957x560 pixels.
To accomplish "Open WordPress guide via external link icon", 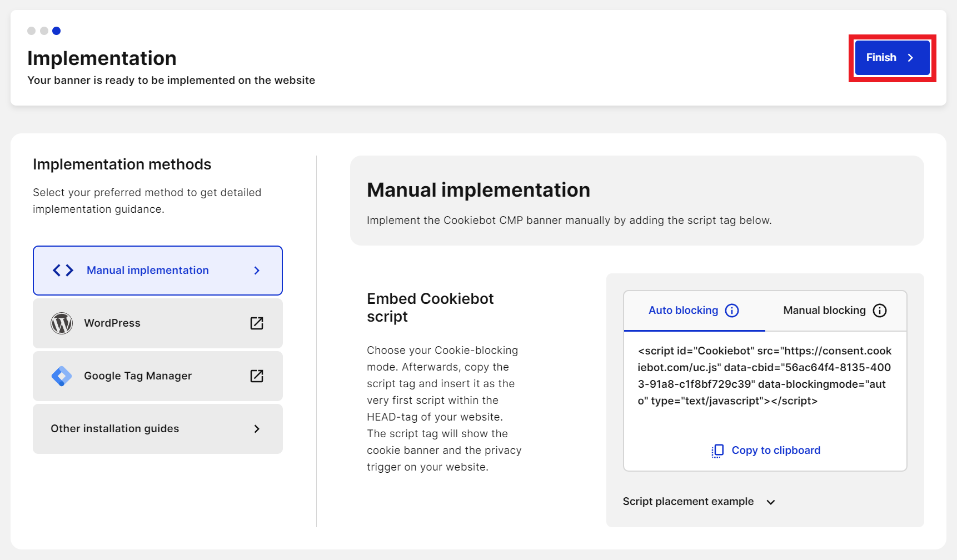I will point(257,323).
